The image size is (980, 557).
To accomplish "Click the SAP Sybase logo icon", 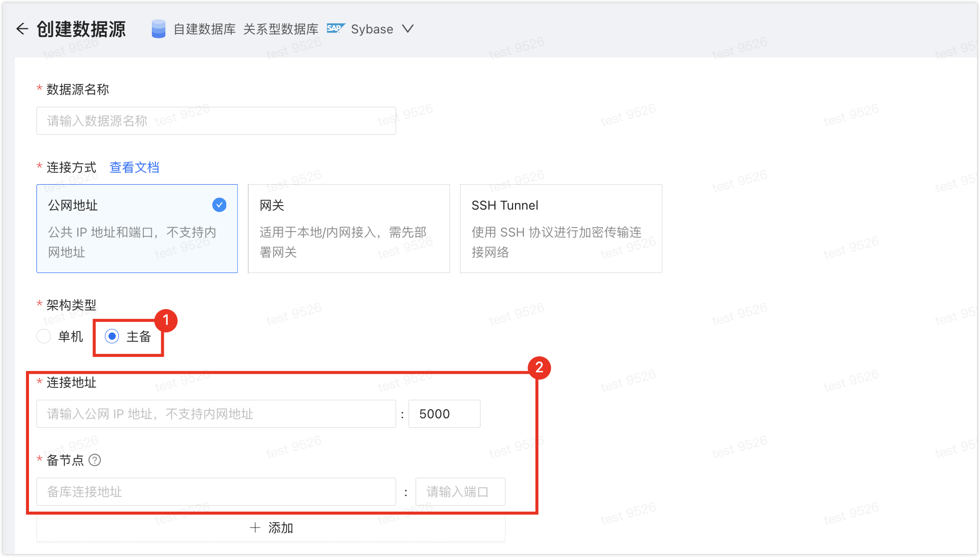I will point(336,28).
